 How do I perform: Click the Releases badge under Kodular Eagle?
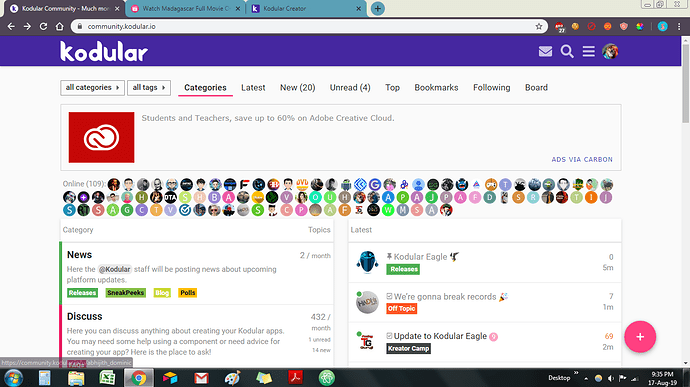(x=403, y=269)
